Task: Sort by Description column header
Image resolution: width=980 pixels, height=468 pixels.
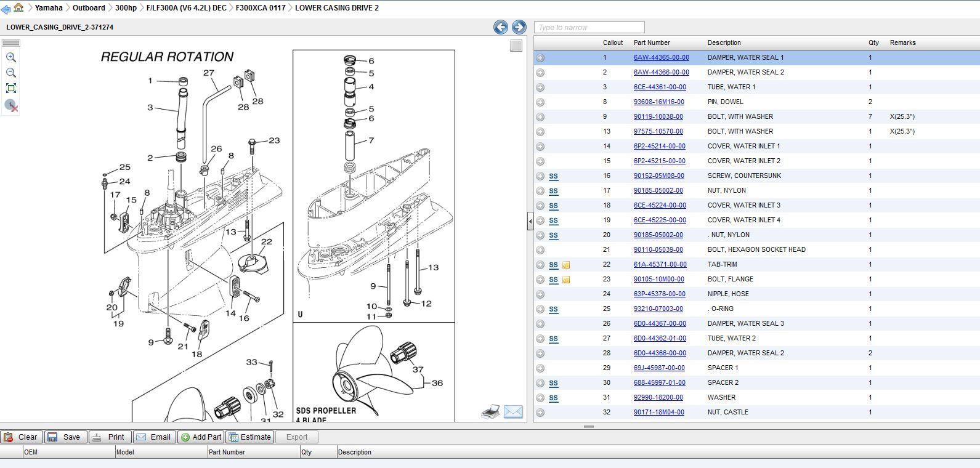Action: click(x=724, y=42)
